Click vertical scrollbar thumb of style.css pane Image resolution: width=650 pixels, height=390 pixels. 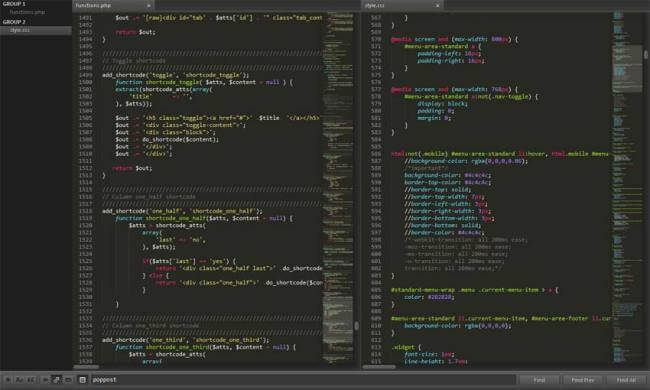point(646,54)
